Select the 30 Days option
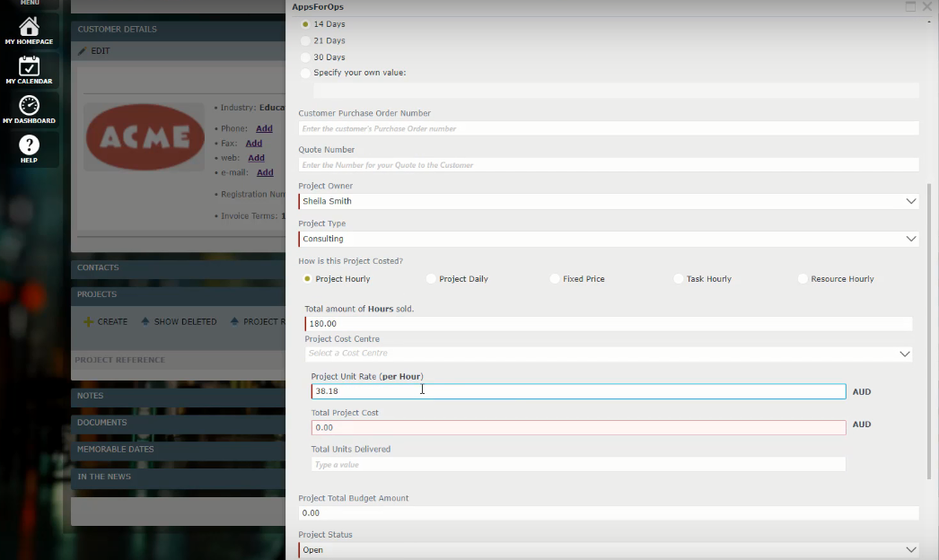 point(305,57)
